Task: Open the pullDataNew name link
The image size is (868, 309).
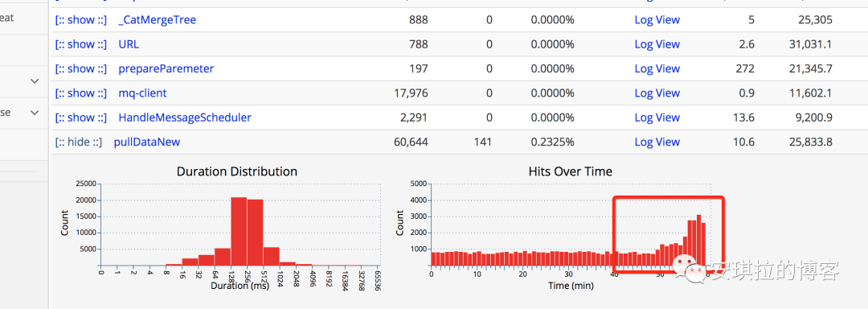Action: point(147,142)
